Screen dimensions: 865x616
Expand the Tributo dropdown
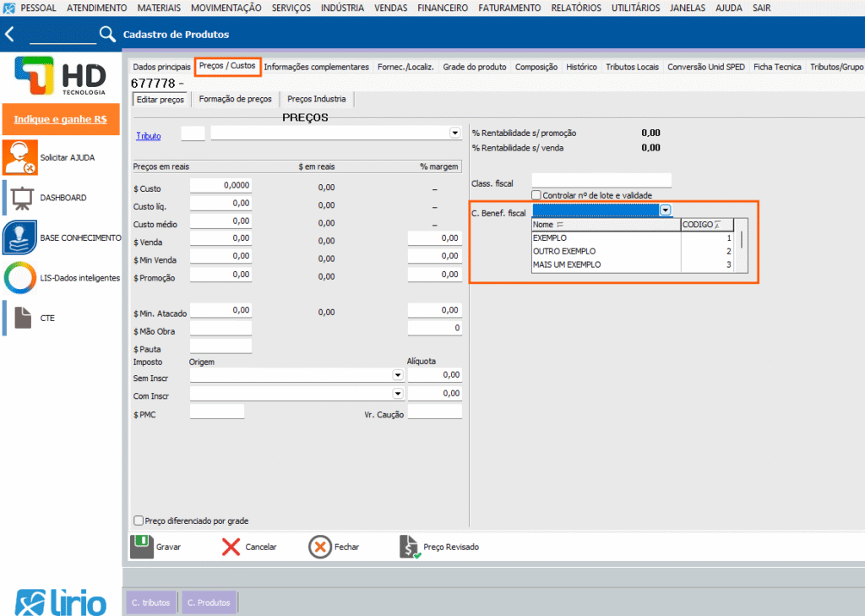point(454,134)
